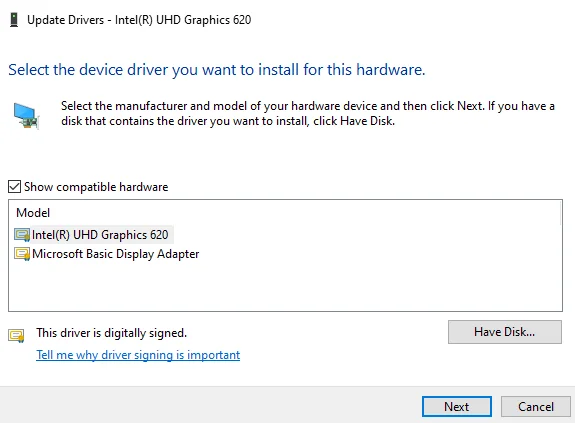
Task: Open Have Disk dialog
Action: [x=505, y=332]
